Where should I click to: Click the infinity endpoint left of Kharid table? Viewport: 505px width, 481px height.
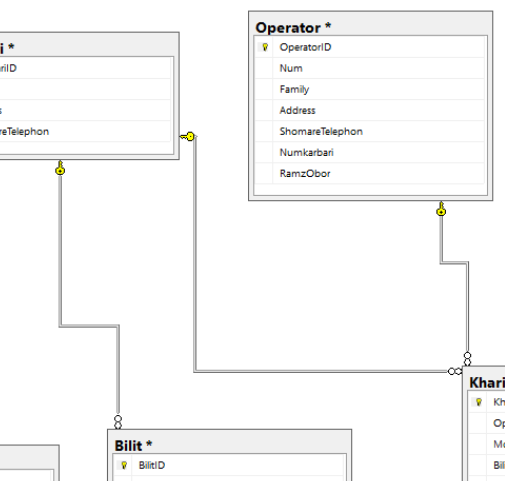tap(455, 371)
